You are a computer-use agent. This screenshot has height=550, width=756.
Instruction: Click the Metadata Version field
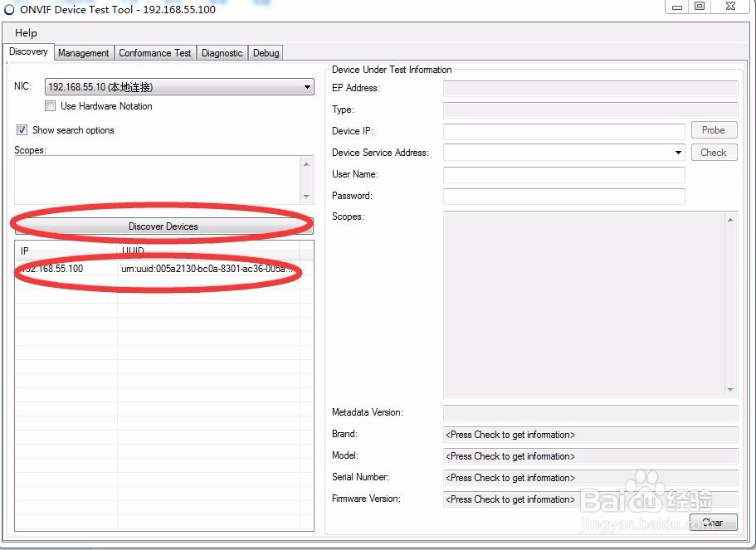click(591, 413)
